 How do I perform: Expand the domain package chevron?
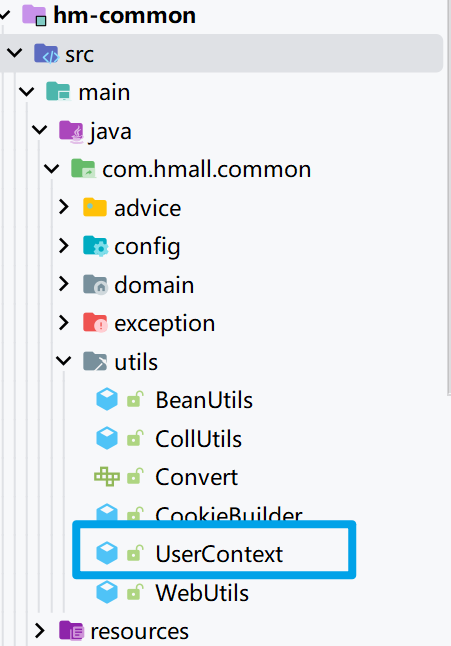(63, 284)
